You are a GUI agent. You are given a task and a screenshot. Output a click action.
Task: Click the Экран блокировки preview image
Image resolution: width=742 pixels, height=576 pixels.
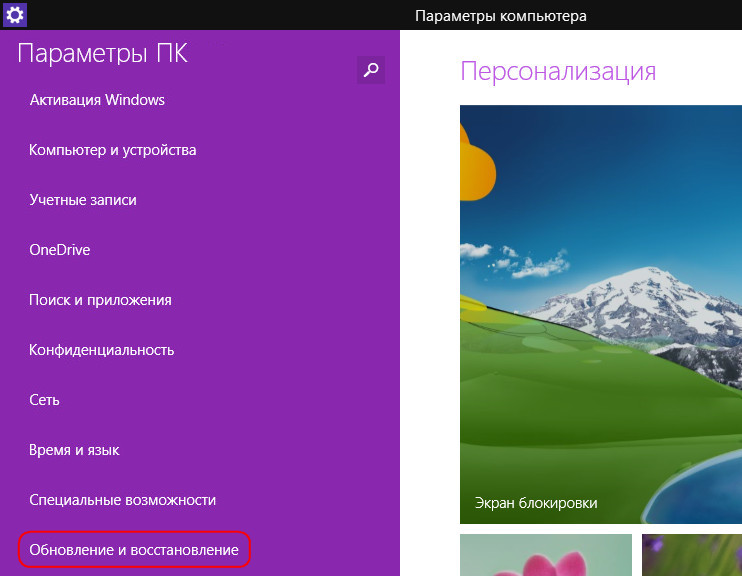point(601,314)
